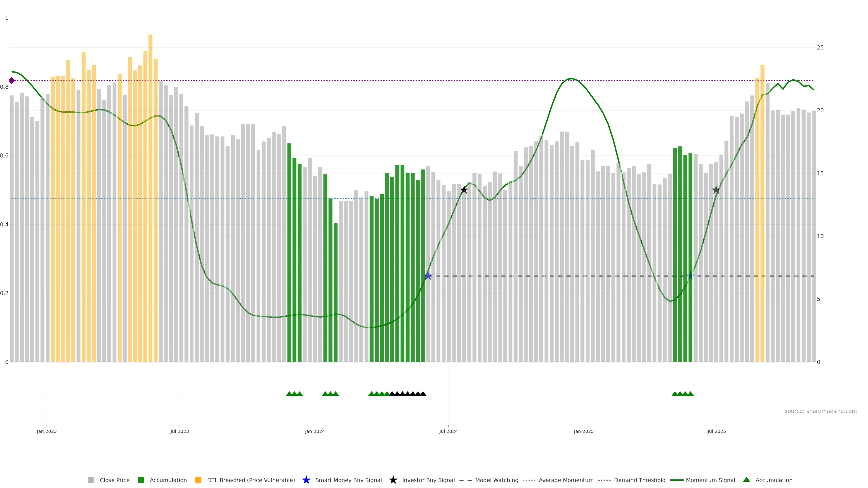Click the green Accumulation square legend swatch
This screenshot has height=488, width=868.
click(141, 480)
